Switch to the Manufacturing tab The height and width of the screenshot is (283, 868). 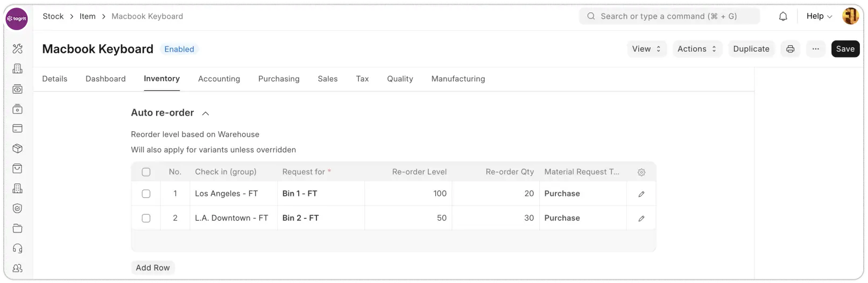(458, 79)
